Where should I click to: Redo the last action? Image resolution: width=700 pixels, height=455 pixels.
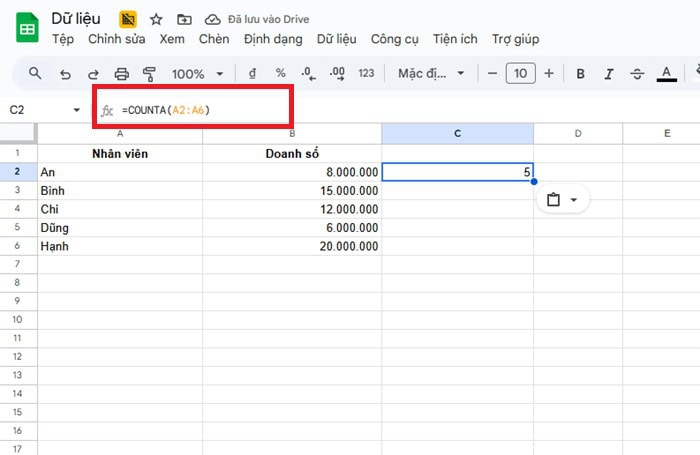(x=93, y=74)
